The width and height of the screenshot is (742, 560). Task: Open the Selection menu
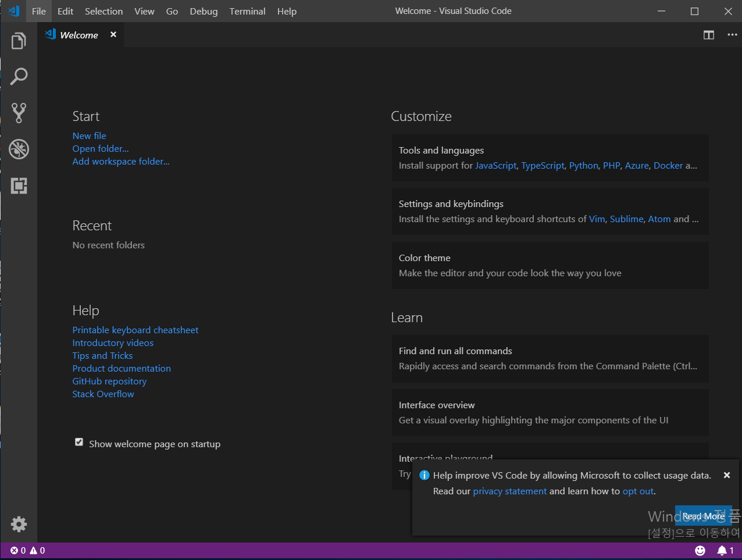tap(104, 11)
